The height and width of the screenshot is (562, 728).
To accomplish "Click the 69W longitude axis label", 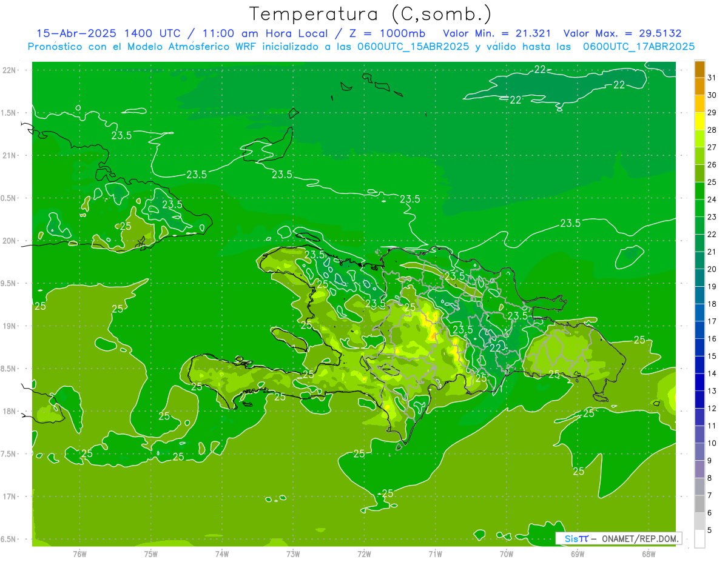I will 578,554.
